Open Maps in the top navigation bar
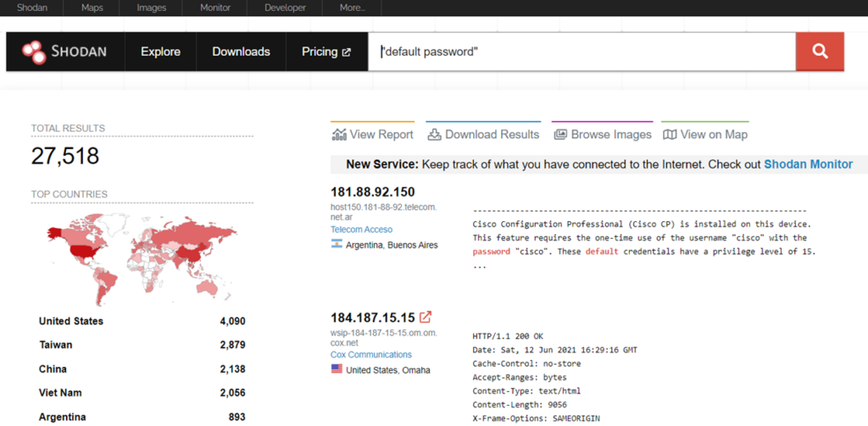 tap(92, 8)
